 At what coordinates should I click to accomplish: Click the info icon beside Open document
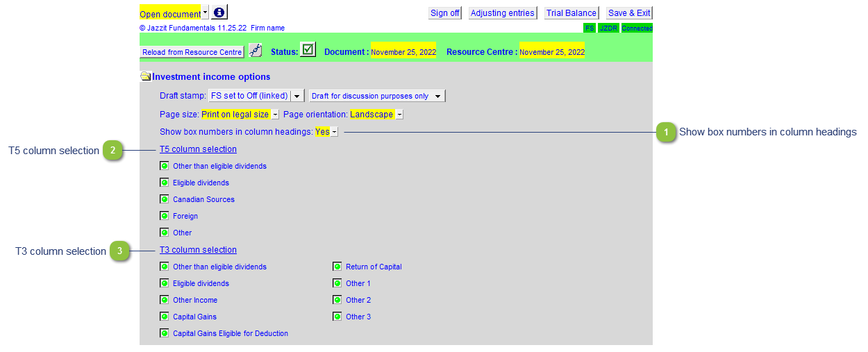(219, 12)
